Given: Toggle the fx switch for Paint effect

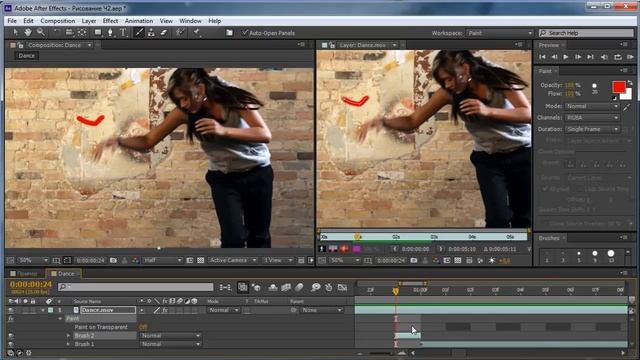Looking at the screenshot, I should (x=11, y=319).
